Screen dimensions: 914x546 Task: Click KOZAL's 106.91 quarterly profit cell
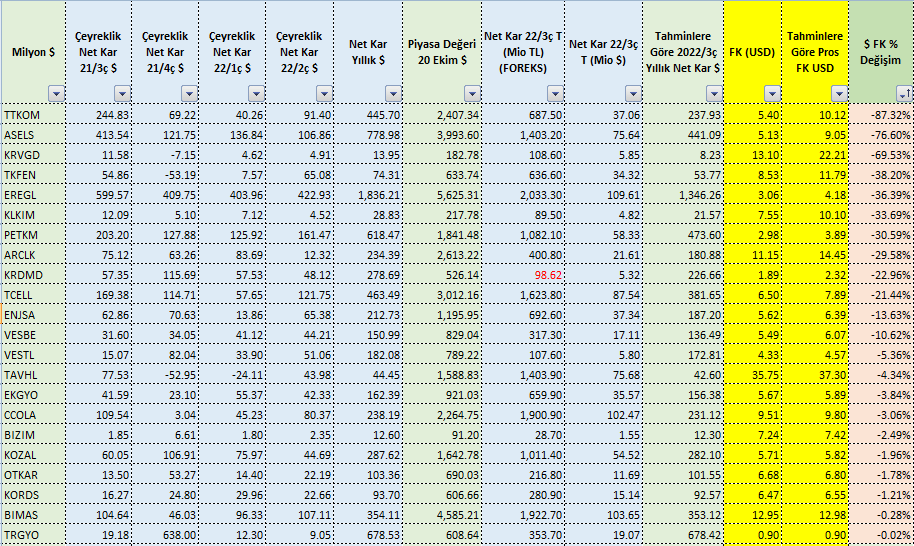(x=166, y=455)
